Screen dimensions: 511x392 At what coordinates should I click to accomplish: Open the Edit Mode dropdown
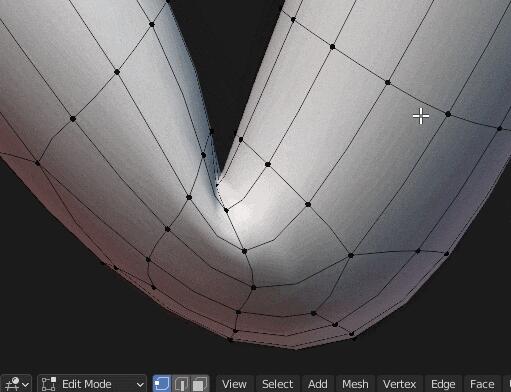[92, 384]
